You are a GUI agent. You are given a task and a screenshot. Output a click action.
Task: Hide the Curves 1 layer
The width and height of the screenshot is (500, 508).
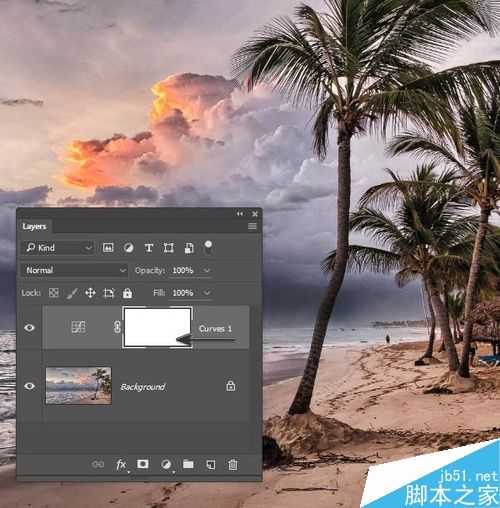pyautogui.click(x=30, y=328)
